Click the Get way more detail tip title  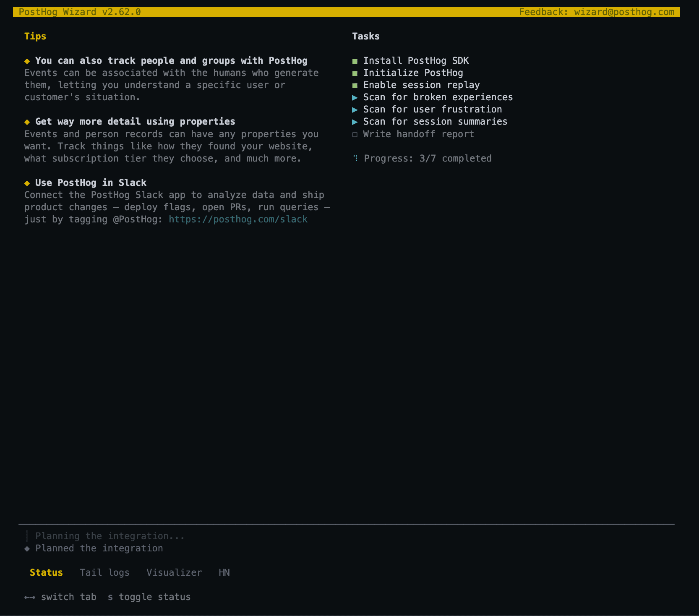pos(136,122)
